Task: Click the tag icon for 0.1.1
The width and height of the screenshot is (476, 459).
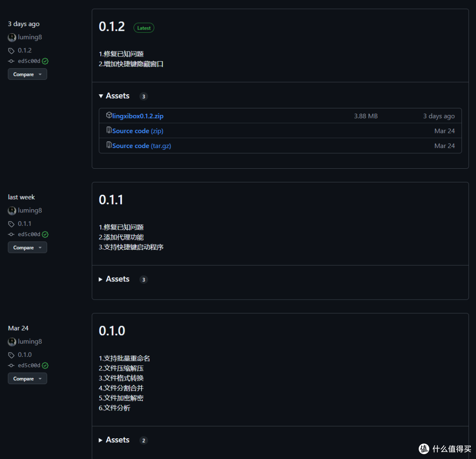Action: click(x=11, y=224)
